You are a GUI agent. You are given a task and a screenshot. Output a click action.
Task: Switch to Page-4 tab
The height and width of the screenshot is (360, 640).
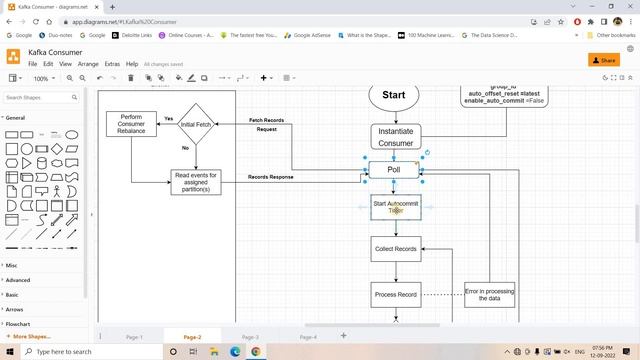(x=308, y=337)
